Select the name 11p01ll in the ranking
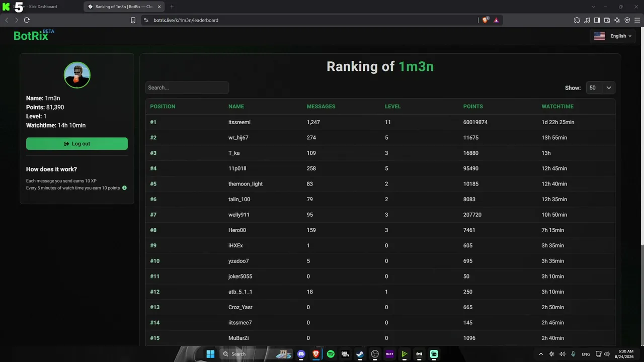 click(x=237, y=168)
